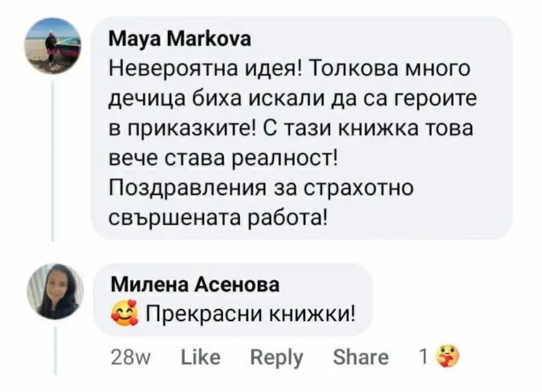Click the Maya Markova name link

point(179,40)
